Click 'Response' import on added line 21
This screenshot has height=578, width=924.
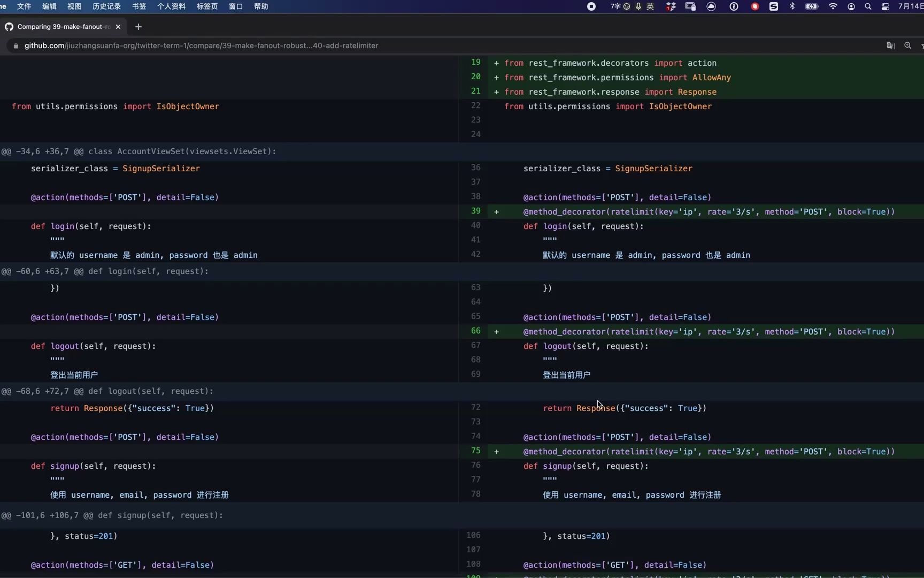click(x=697, y=92)
